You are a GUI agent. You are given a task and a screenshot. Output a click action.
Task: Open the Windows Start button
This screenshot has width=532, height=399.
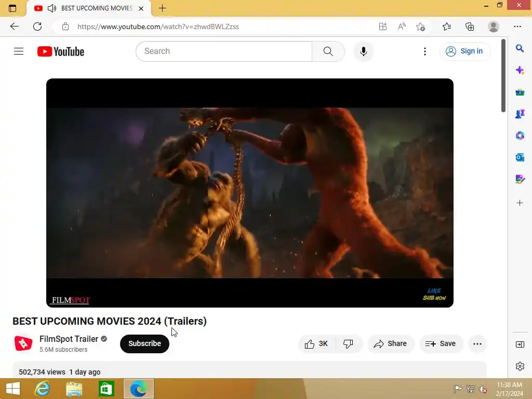point(13,389)
